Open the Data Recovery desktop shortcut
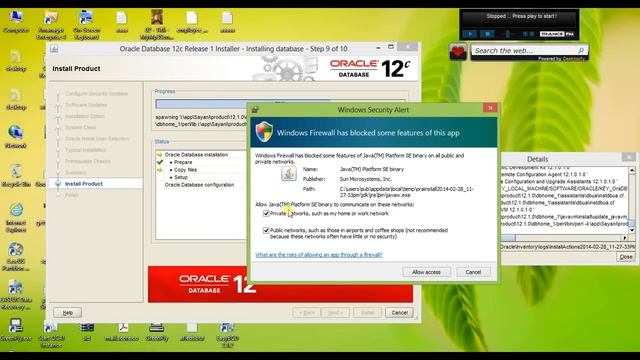Screen dimensions: 640x360 (16, 295)
